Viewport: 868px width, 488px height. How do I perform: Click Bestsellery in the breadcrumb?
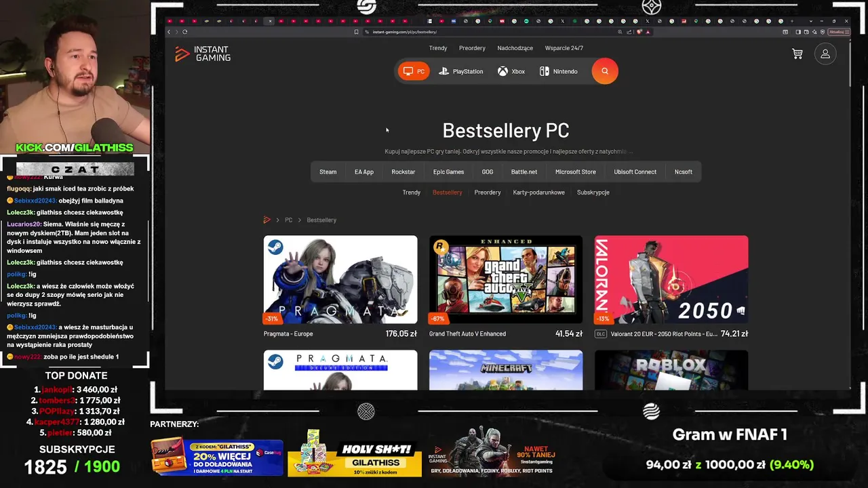321,220
